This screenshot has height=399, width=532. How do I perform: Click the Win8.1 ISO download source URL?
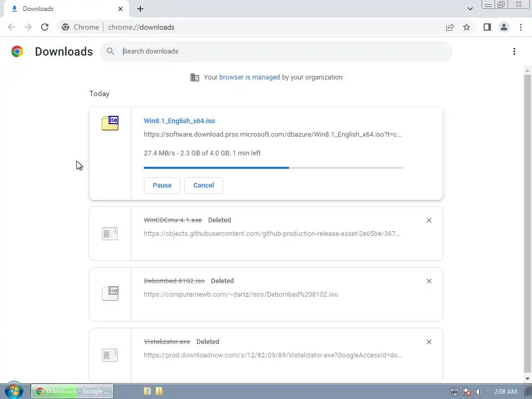[x=272, y=135]
